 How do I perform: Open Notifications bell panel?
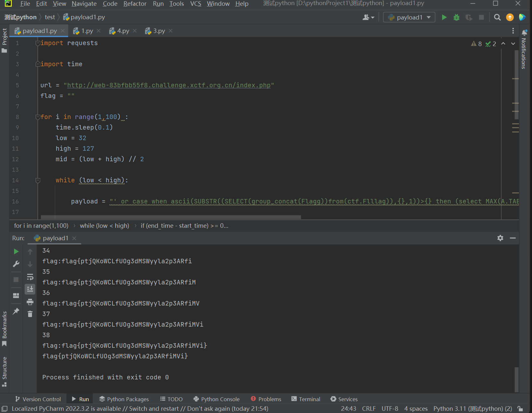525,33
